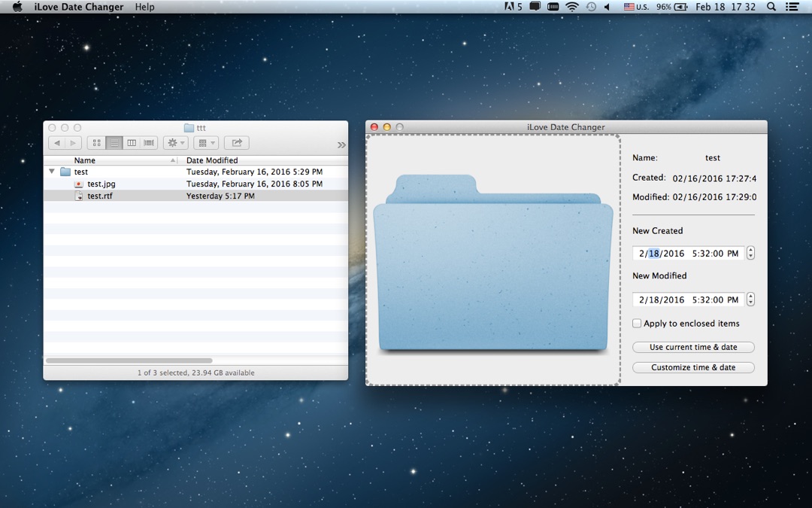The image size is (812, 508).
Task: Switch Finder to list view
Action: [x=114, y=143]
